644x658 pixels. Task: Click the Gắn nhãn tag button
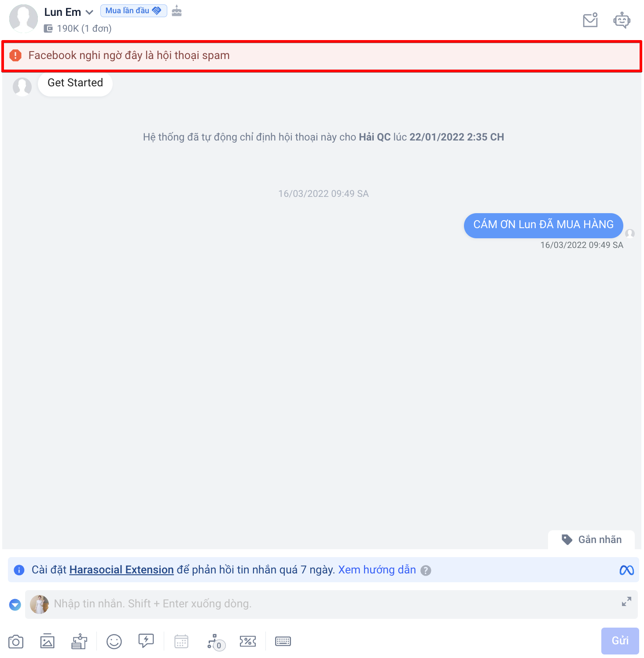coord(591,540)
